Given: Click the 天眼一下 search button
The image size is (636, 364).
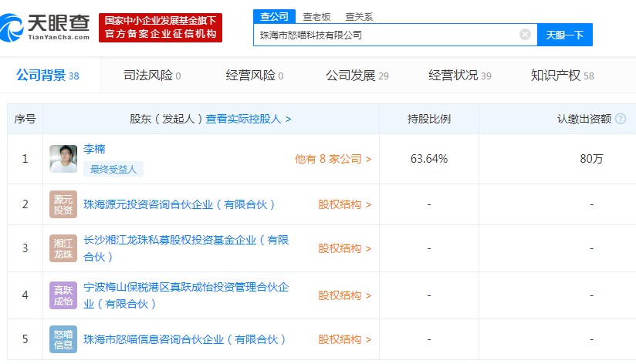Looking at the screenshot, I should coord(565,35).
